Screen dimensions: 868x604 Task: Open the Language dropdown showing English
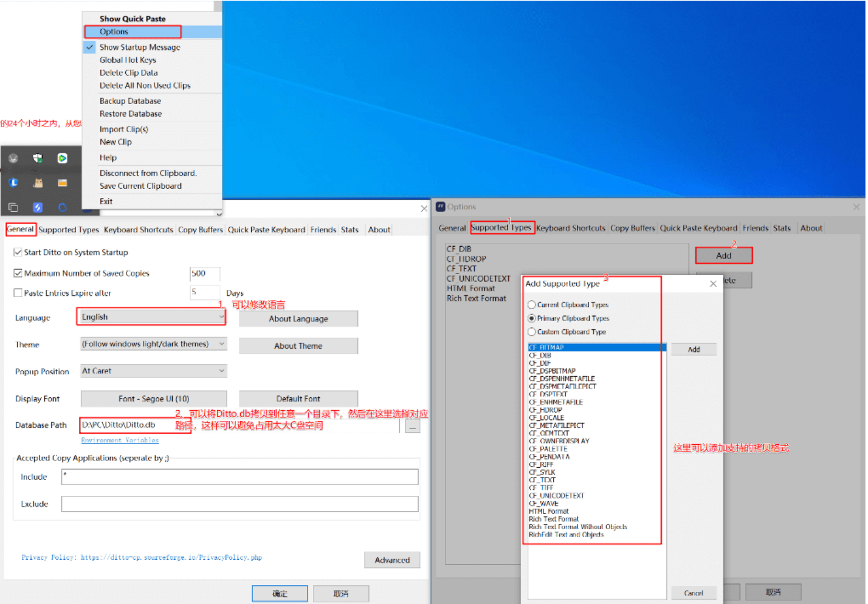(153, 317)
